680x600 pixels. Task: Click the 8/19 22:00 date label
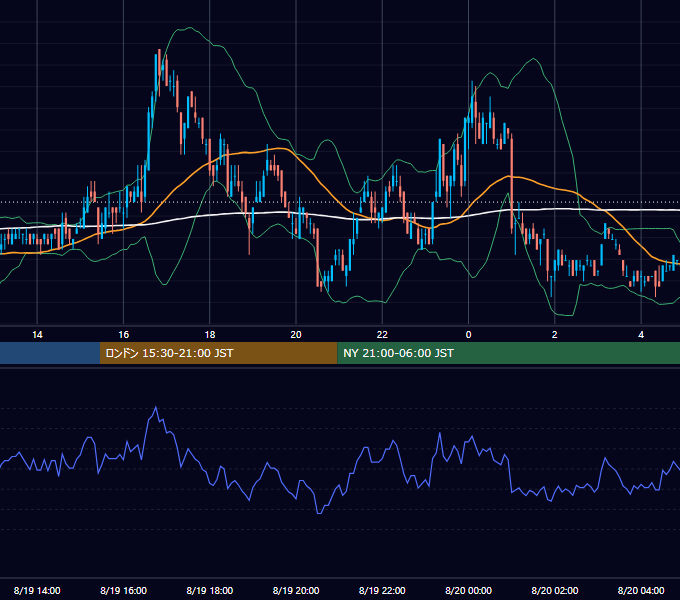[x=382, y=590]
